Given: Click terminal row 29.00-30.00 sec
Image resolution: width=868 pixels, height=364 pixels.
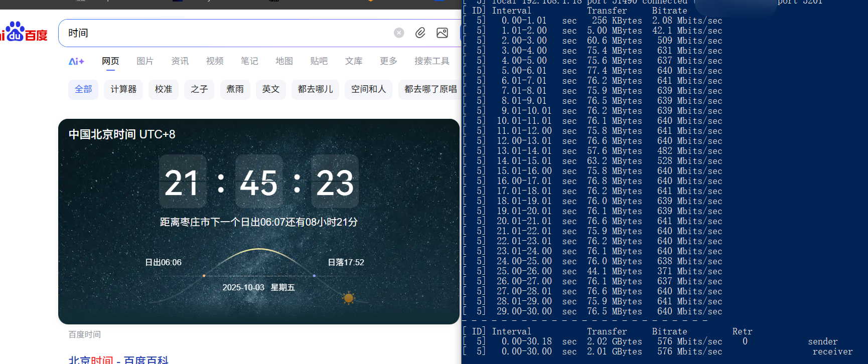Looking at the screenshot, I should (x=592, y=311).
